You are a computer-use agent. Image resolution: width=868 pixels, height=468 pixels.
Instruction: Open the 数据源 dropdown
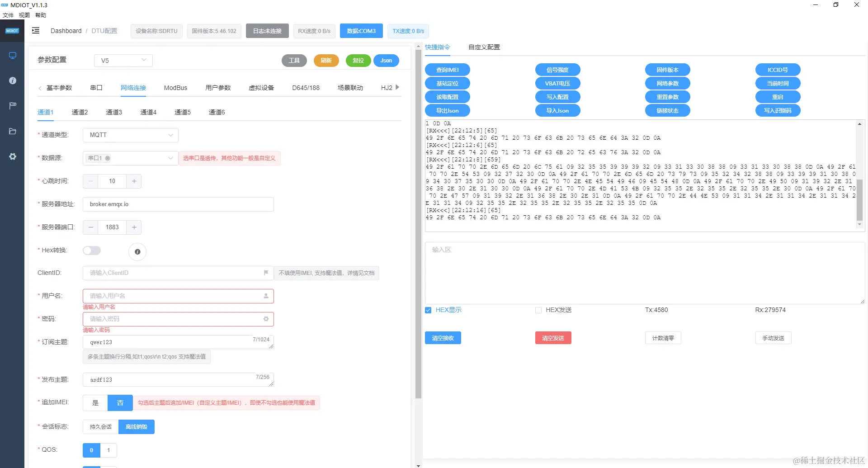pyautogui.click(x=131, y=158)
